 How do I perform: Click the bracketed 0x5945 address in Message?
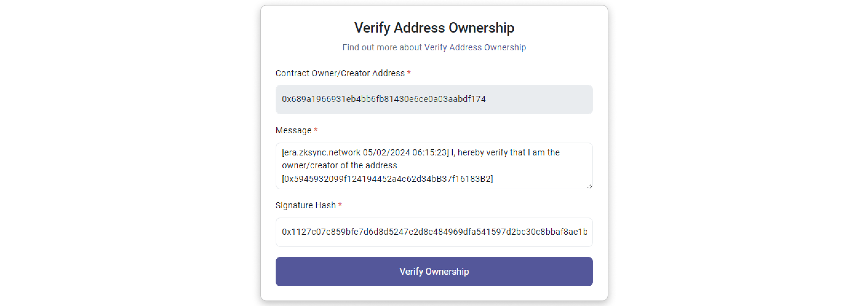387,179
